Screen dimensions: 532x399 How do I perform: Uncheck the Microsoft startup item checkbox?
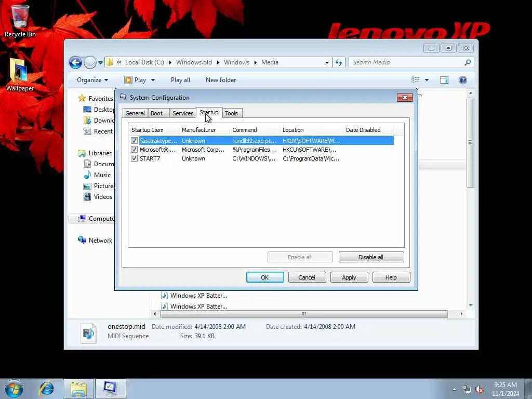tap(135, 149)
